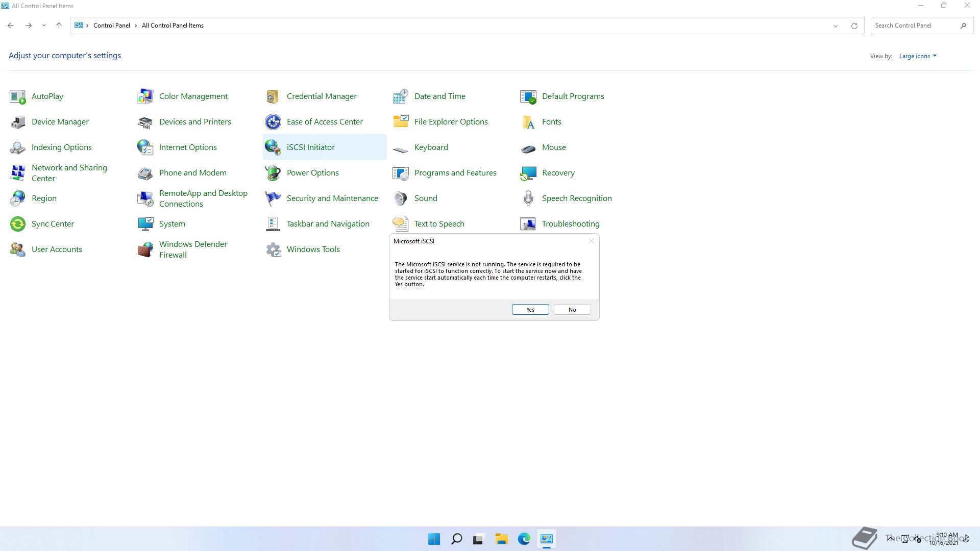Click the iSCSI Initiator icon

(273, 147)
